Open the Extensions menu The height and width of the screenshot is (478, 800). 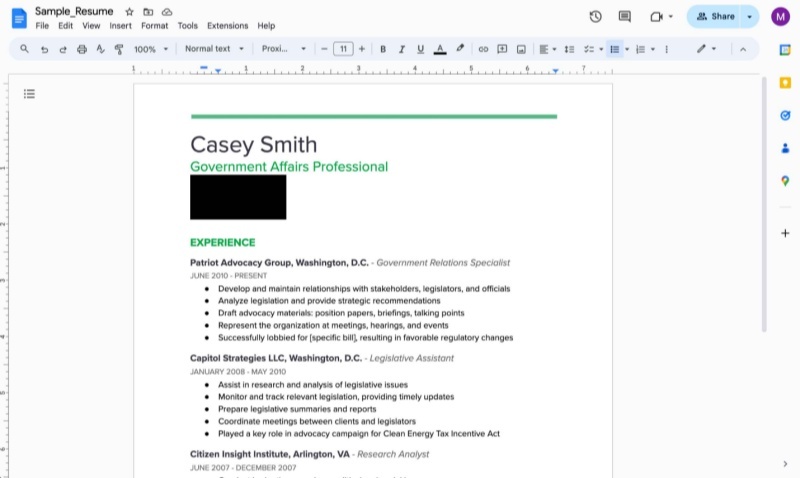pos(227,26)
